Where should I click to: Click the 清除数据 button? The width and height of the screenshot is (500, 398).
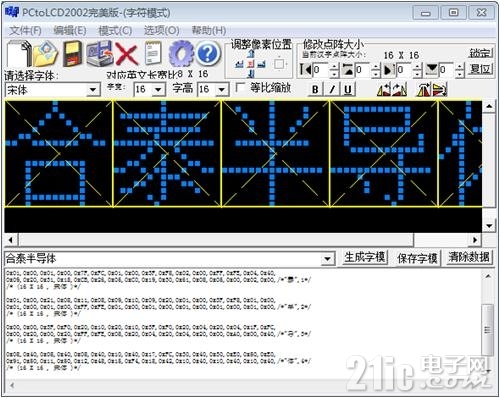[x=469, y=258]
